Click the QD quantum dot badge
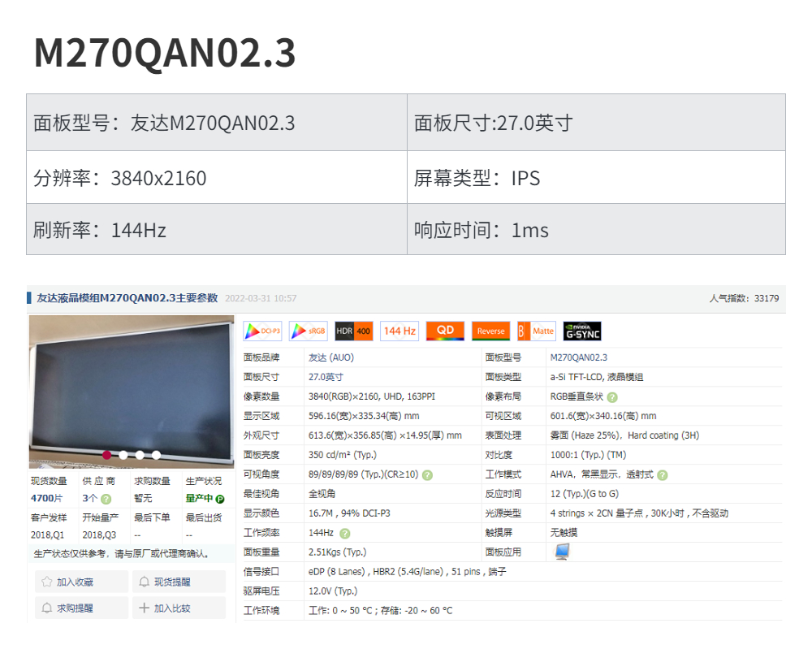Viewport: 812px width, 658px height. 445,331
